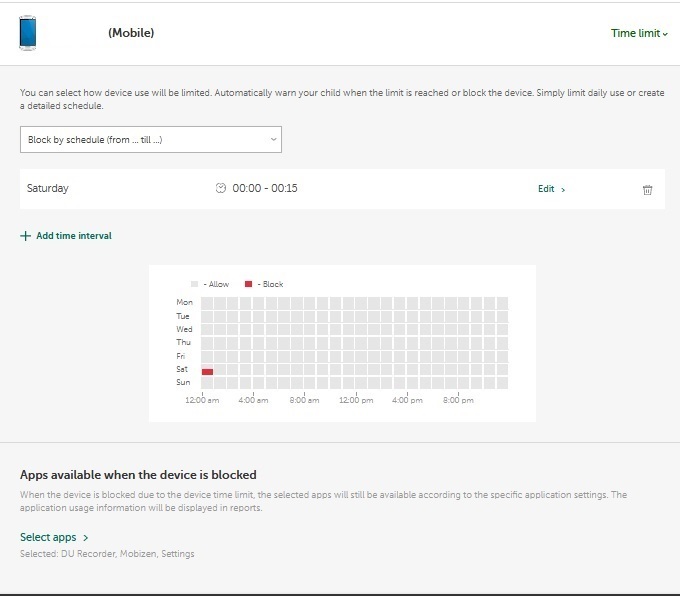The height and width of the screenshot is (598, 680).
Task: Delete Saturday interval with trash icon
Action: point(647,190)
